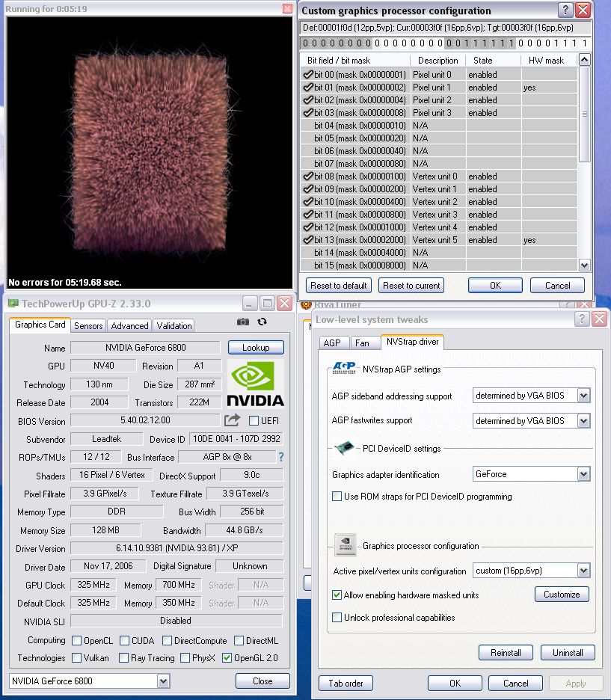
Task: Check Use ROM straps for PCI DeviceID
Action: point(337,497)
